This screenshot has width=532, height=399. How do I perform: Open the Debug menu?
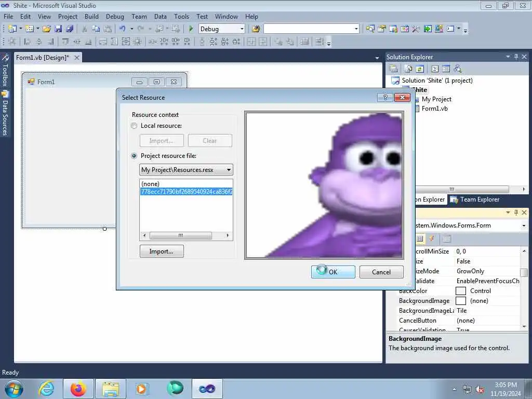(115, 16)
